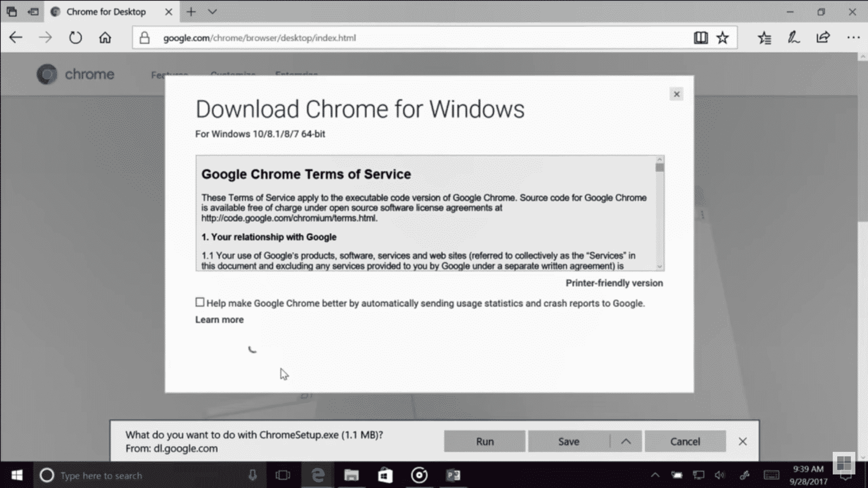The height and width of the screenshot is (488, 868).
Task: Refresh the current page
Action: (x=75, y=37)
